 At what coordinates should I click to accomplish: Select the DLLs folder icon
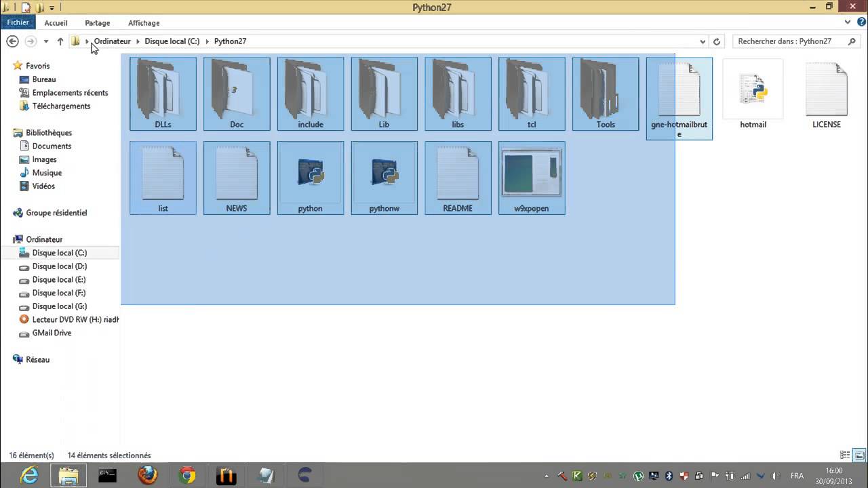163,94
